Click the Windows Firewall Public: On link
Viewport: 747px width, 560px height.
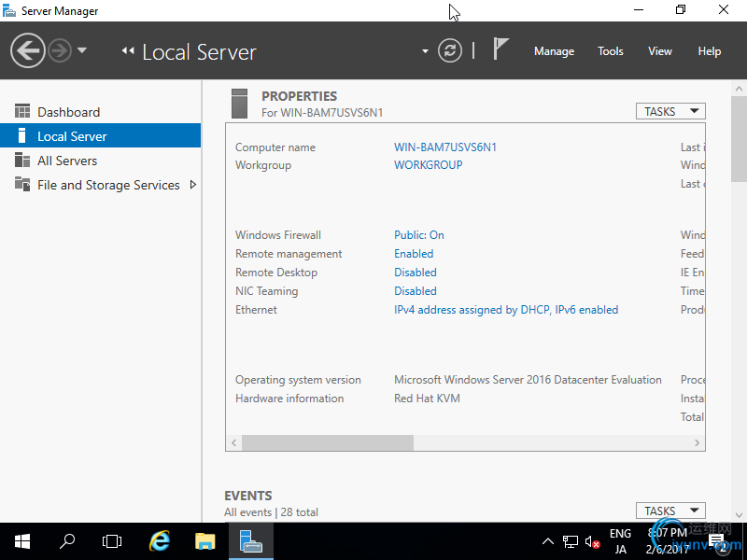419,235
